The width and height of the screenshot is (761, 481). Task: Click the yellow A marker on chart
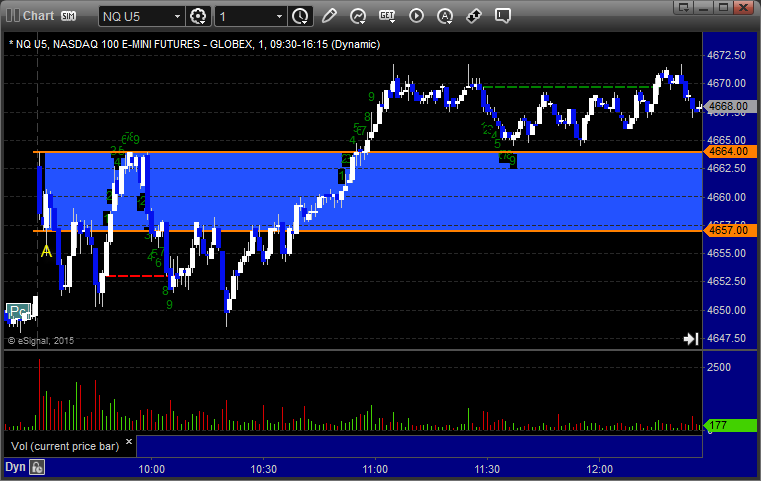point(46,251)
